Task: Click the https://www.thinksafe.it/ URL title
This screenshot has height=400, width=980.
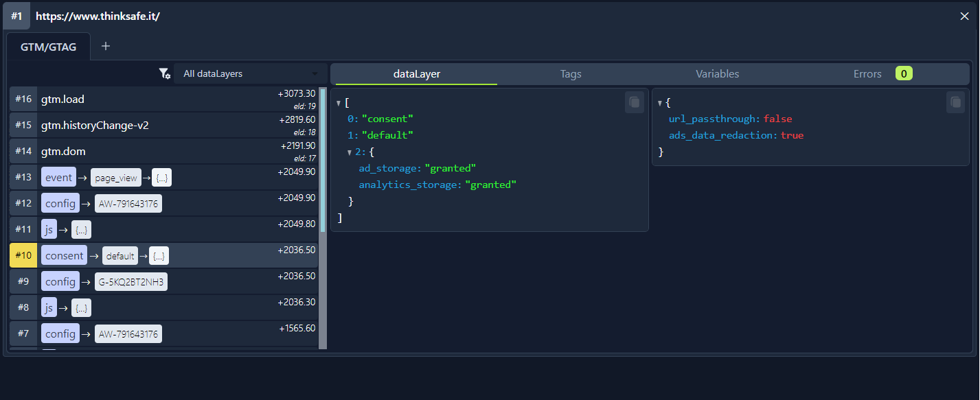Action: pos(98,16)
